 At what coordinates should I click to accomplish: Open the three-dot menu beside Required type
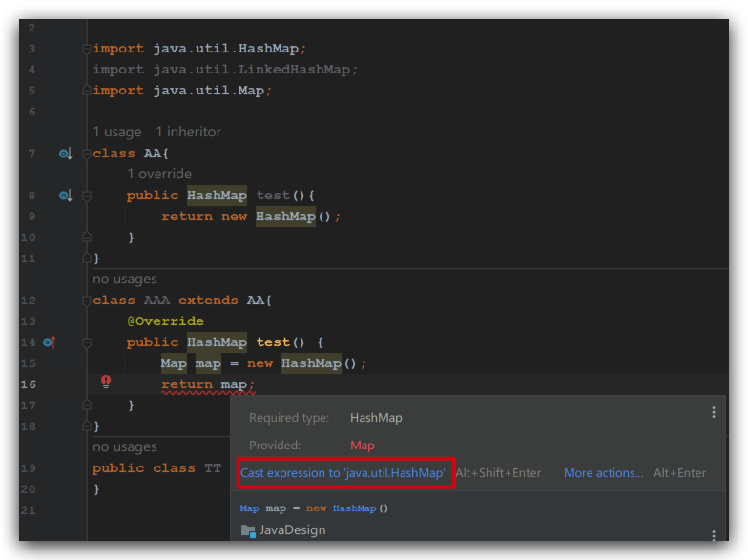click(714, 412)
